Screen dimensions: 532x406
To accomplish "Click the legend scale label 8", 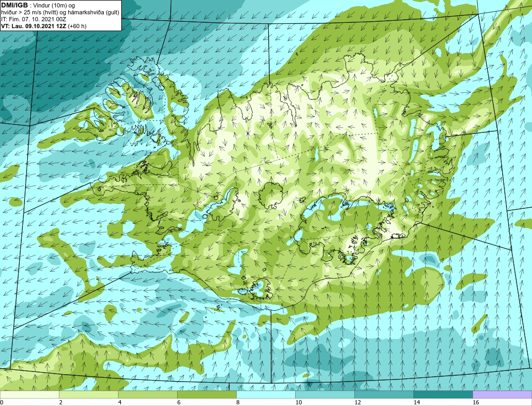I will coord(238,402).
